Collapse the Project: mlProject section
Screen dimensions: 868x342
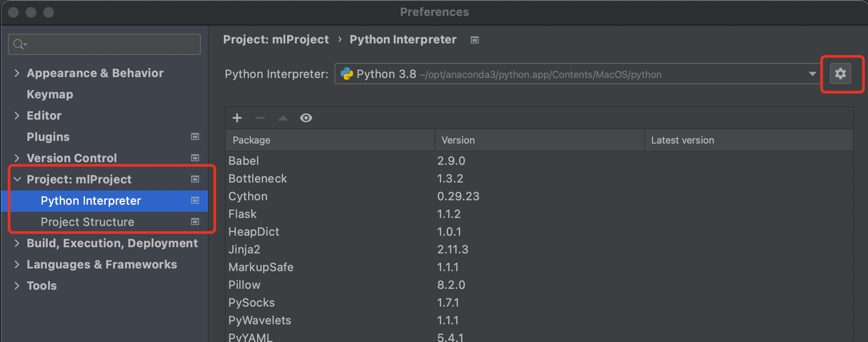pos(17,179)
